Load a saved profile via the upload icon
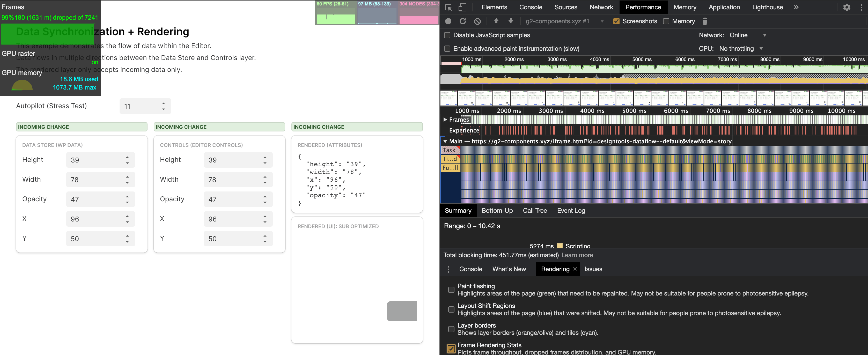The width and height of the screenshot is (868, 355). point(496,21)
